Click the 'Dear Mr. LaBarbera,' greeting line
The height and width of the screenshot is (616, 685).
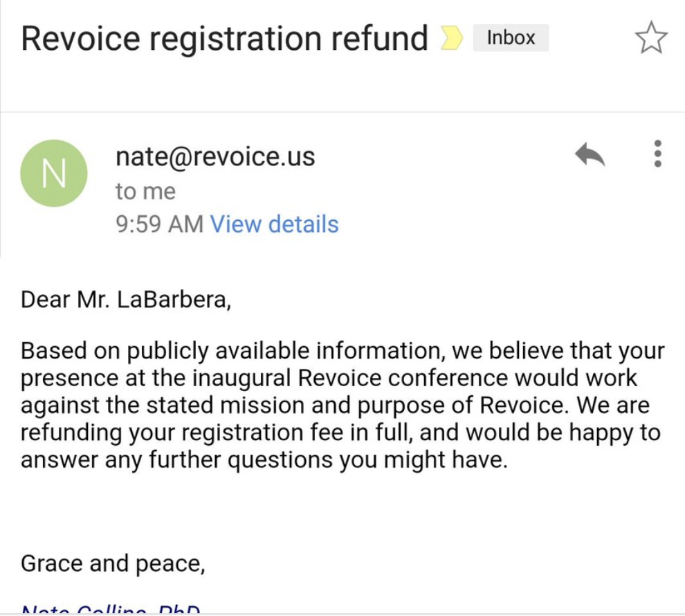click(126, 300)
